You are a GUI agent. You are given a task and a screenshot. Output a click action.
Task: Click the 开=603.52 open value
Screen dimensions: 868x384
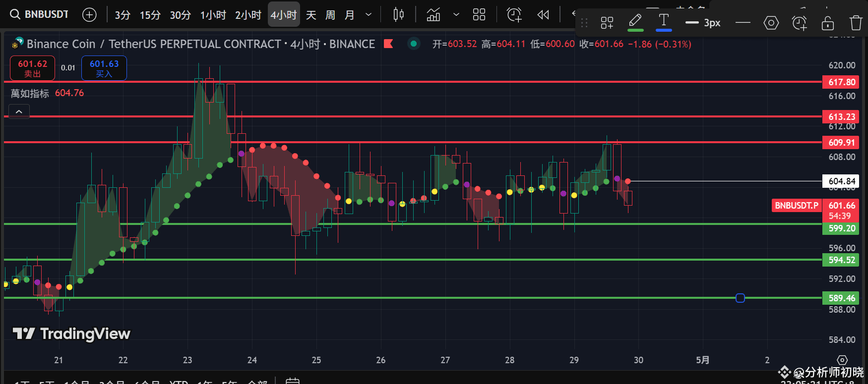pos(454,44)
